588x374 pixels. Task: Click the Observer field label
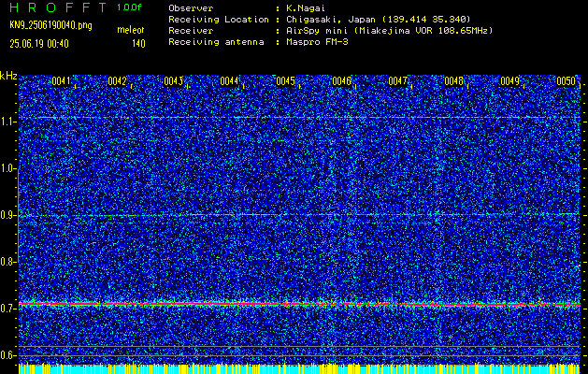(x=191, y=7)
